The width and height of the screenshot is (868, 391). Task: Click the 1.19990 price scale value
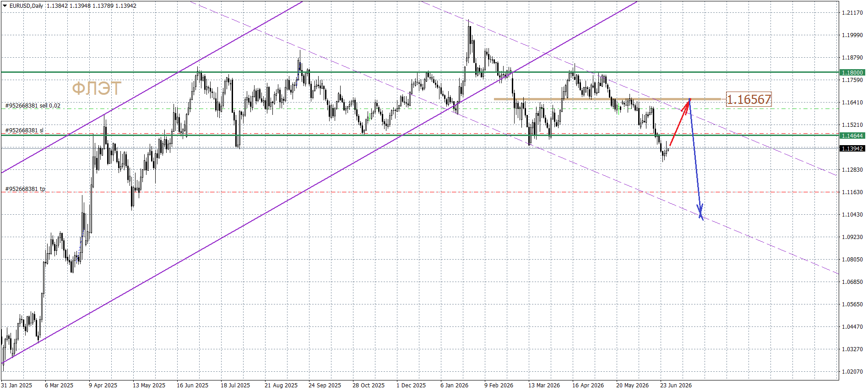coord(852,35)
